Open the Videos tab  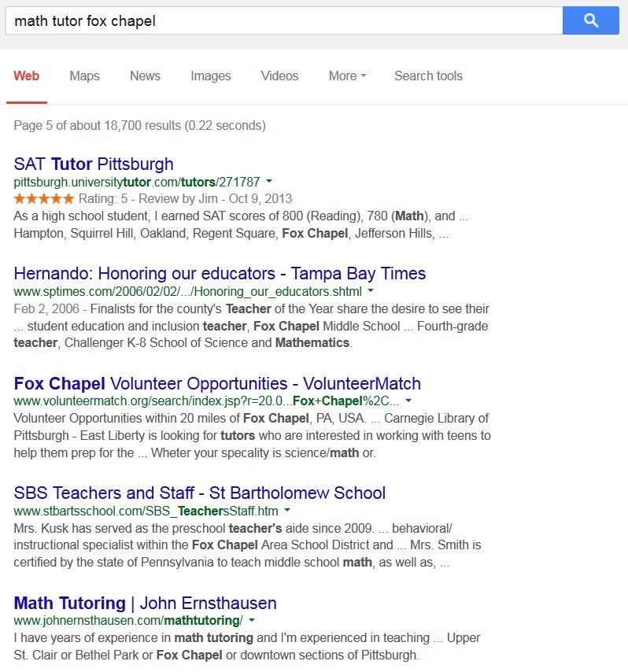279,76
